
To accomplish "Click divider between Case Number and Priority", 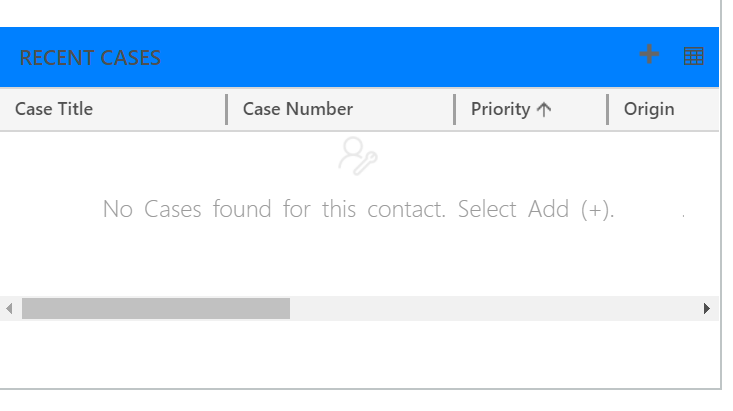I will (x=455, y=110).
